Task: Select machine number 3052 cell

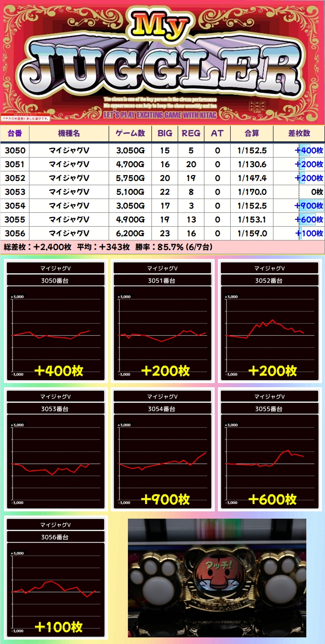Action: [15, 178]
